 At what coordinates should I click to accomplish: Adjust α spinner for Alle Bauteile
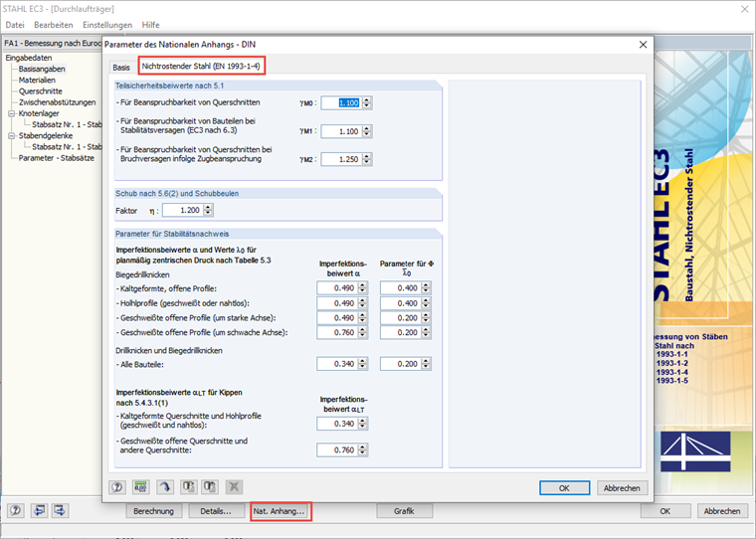tap(362, 364)
